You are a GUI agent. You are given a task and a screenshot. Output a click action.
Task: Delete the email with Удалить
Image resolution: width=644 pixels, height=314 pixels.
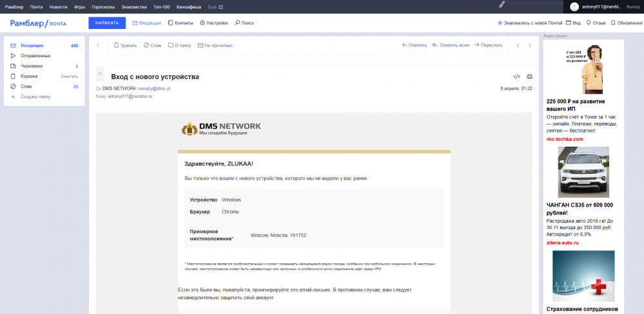tap(125, 46)
